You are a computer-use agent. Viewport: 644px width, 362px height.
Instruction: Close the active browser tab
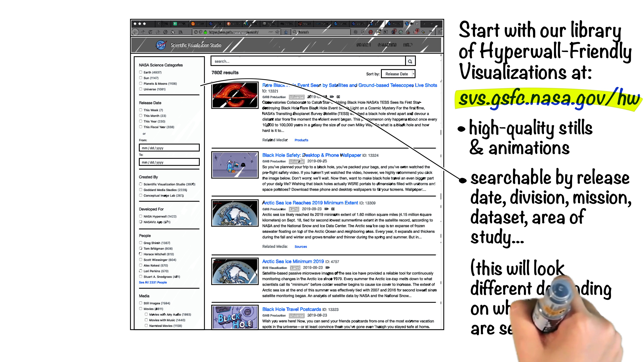tap(416, 24)
